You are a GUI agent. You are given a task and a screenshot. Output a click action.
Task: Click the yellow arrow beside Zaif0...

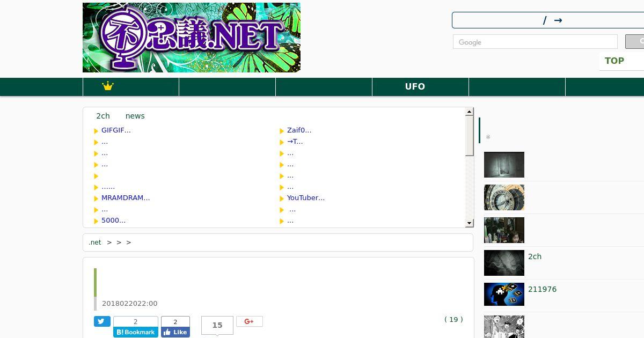[x=282, y=131]
